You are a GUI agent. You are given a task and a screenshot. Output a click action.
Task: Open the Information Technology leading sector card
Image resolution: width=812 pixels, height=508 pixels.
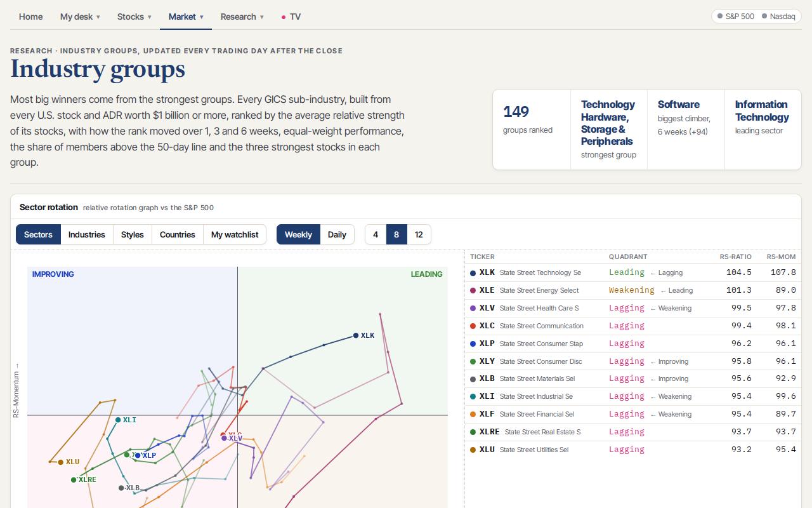coord(763,129)
